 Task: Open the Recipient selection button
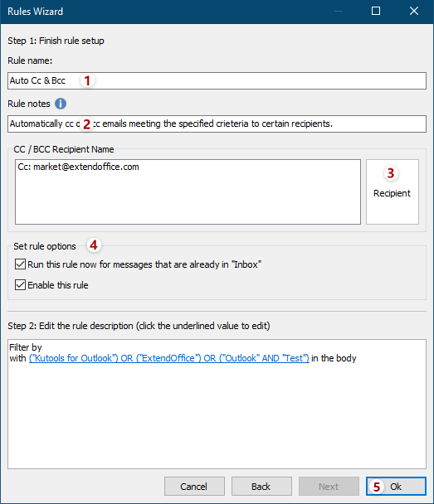click(x=393, y=191)
